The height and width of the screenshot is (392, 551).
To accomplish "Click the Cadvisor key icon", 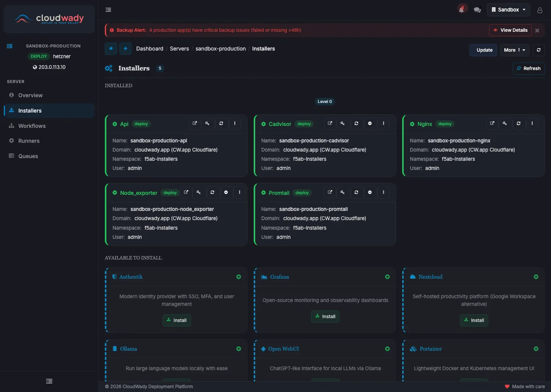I will [x=342, y=123].
